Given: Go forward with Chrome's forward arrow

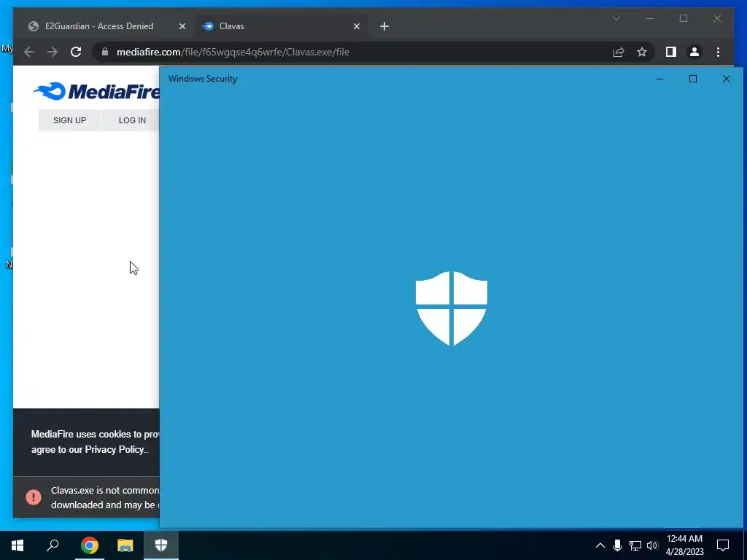Looking at the screenshot, I should pos(53,52).
